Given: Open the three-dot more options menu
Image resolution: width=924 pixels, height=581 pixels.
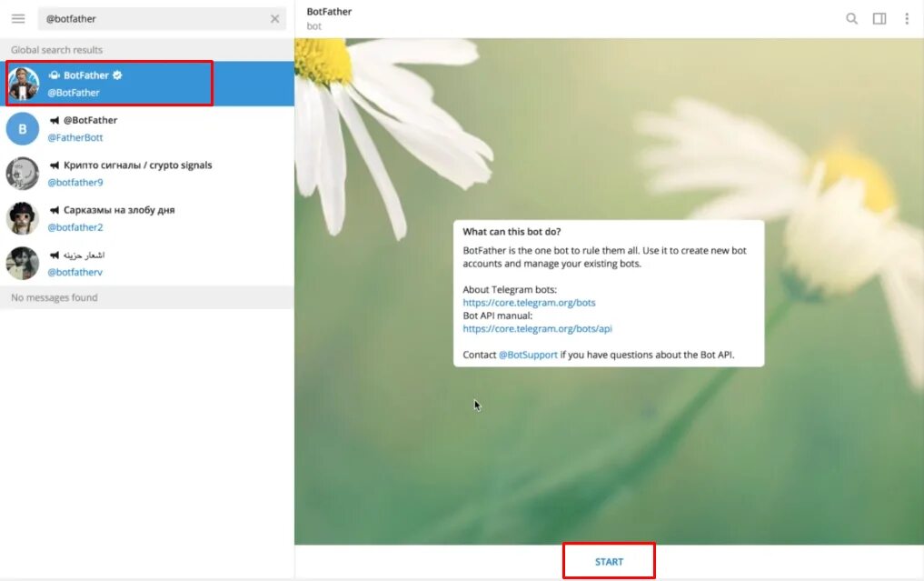Looking at the screenshot, I should 907,19.
